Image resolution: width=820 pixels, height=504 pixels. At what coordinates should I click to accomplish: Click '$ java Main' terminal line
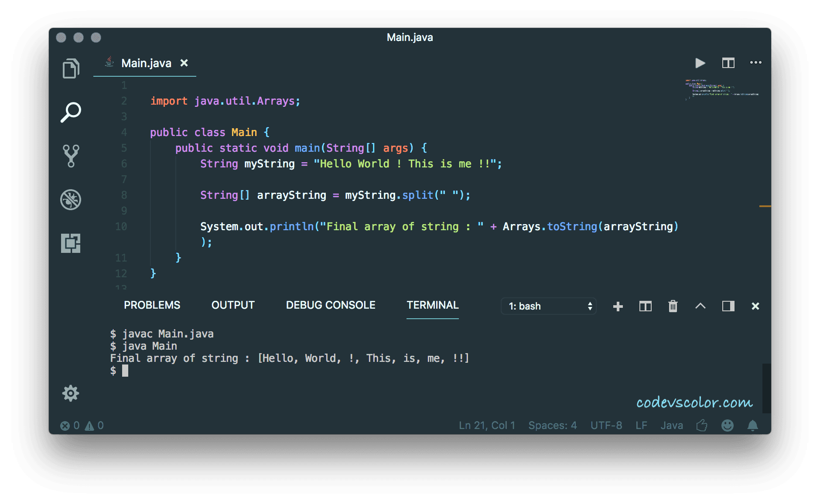[x=143, y=346]
